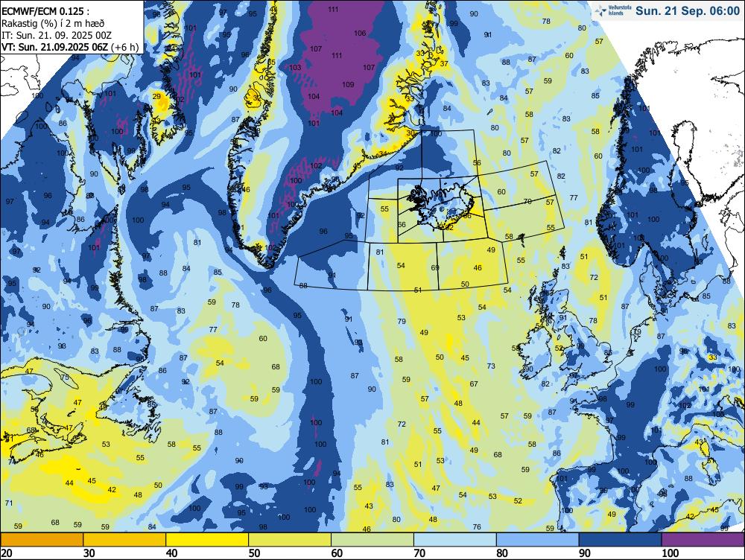Click the humidity value '103' over Greenland
Image resolution: width=745 pixels, height=560 pixels.
[295, 68]
